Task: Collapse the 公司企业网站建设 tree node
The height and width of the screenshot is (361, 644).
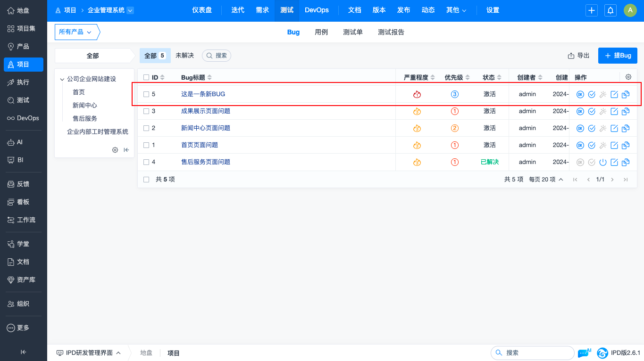Action: [62, 79]
